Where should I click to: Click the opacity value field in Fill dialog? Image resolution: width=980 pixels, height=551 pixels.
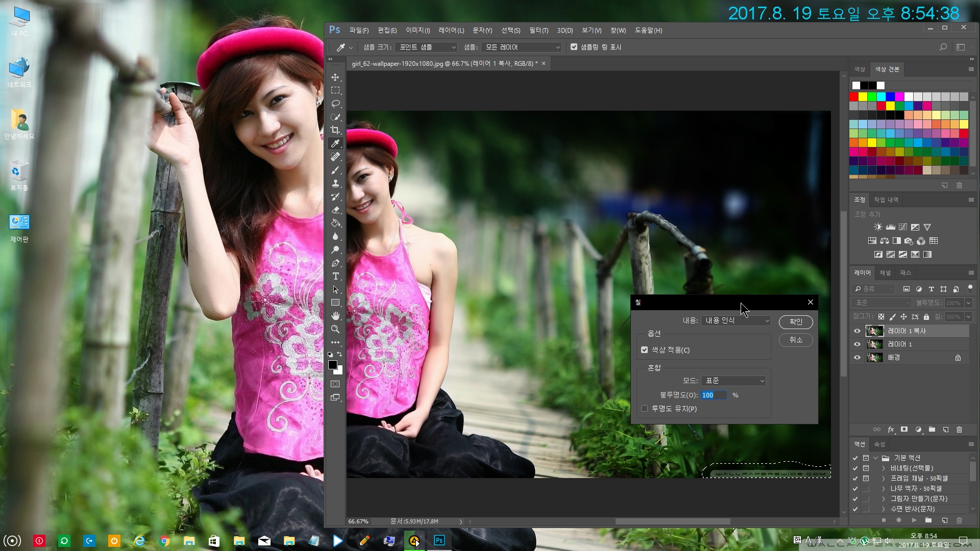click(x=714, y=395)
